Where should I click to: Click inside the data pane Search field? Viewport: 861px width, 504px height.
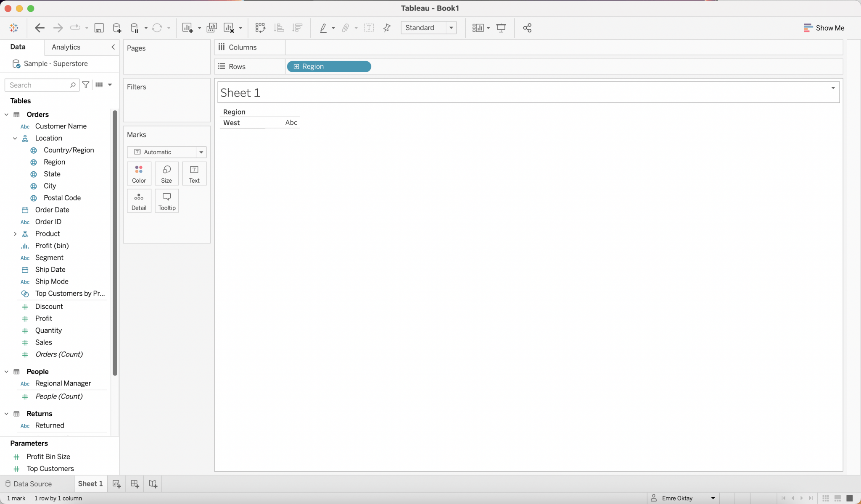click(38, 85)
